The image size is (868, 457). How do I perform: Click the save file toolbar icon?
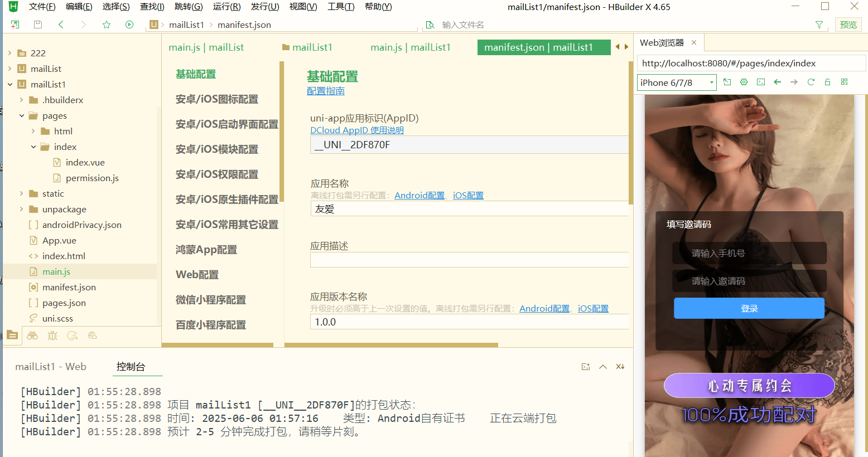[38, 25]
